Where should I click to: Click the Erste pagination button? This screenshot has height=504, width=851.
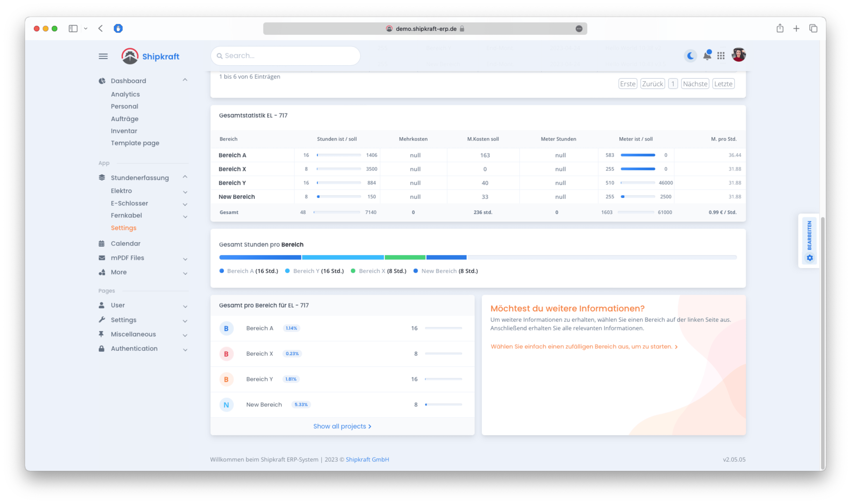628,84
